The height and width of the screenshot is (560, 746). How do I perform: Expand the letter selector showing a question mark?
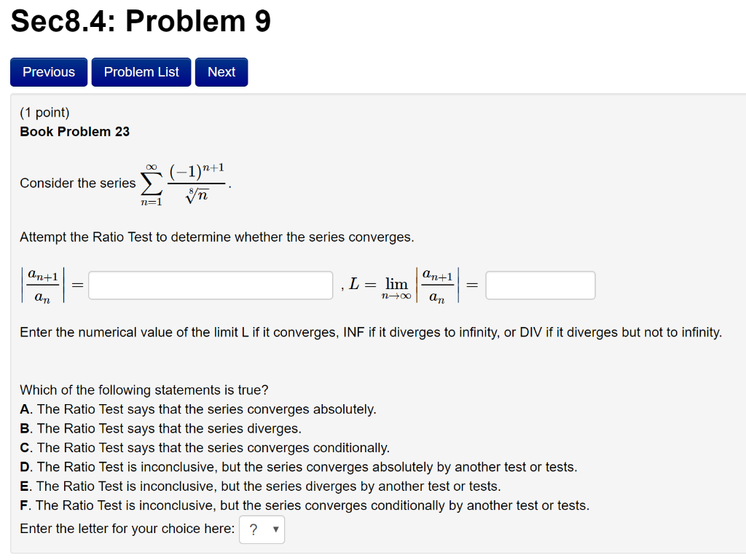[262, 529]
